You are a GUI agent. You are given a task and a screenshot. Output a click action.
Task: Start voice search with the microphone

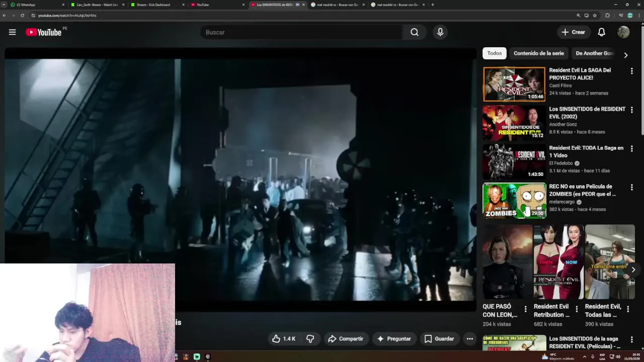[440, 32]
